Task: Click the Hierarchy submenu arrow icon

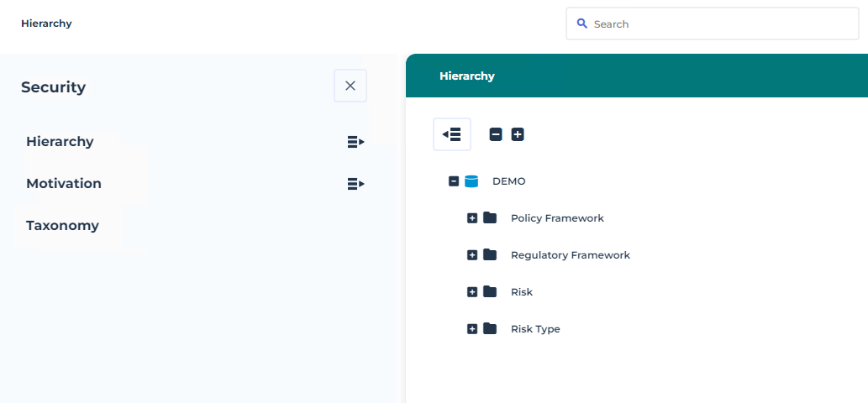Action: [x=355, y=142]
